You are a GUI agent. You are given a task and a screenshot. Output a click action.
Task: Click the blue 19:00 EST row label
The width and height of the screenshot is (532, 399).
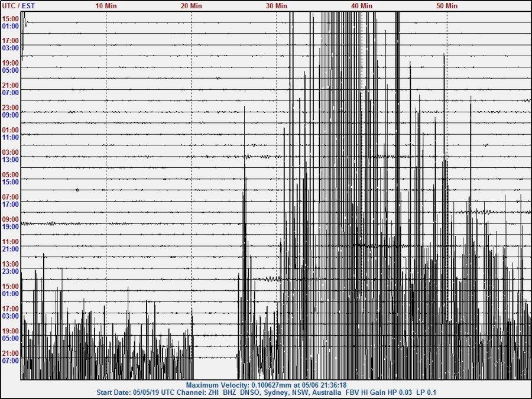pyautogui.click(x=10, y=226)
